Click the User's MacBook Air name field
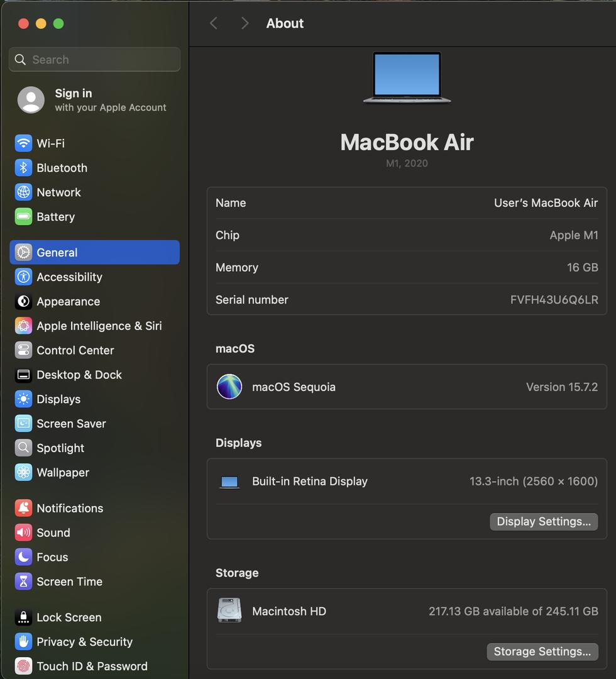 pos(545,203)
